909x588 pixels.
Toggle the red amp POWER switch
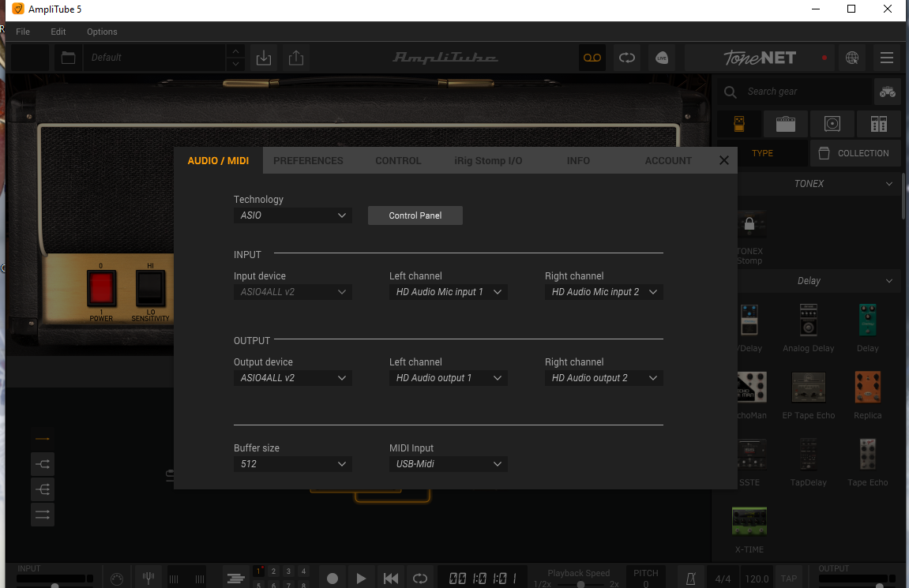pyautogui.click(x=101, y=288)
